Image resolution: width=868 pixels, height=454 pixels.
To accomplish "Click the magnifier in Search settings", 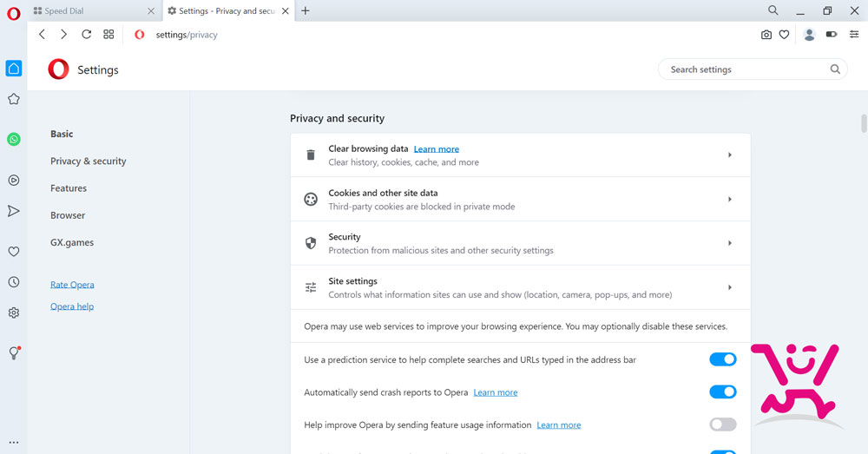I will [x=835, y=69].
